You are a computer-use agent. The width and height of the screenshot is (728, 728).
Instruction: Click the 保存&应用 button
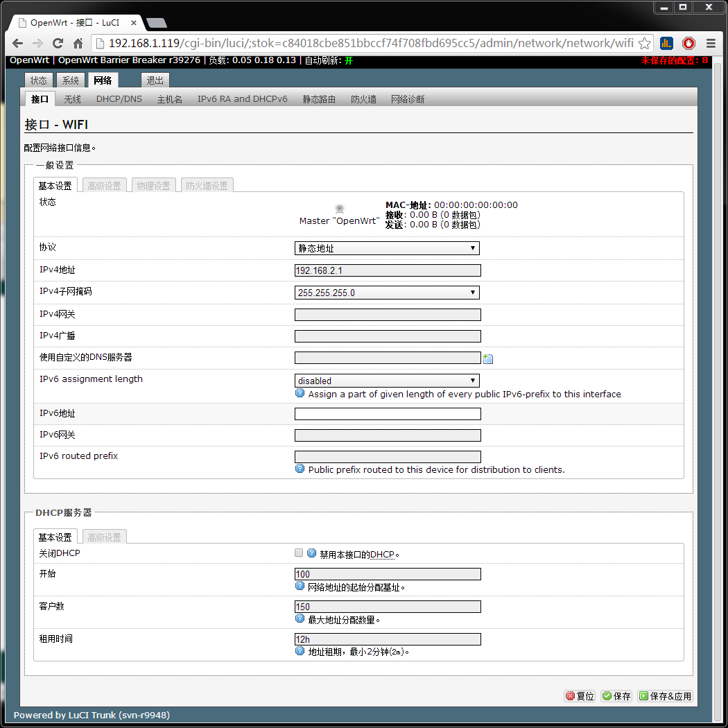[x=666, y=696]
